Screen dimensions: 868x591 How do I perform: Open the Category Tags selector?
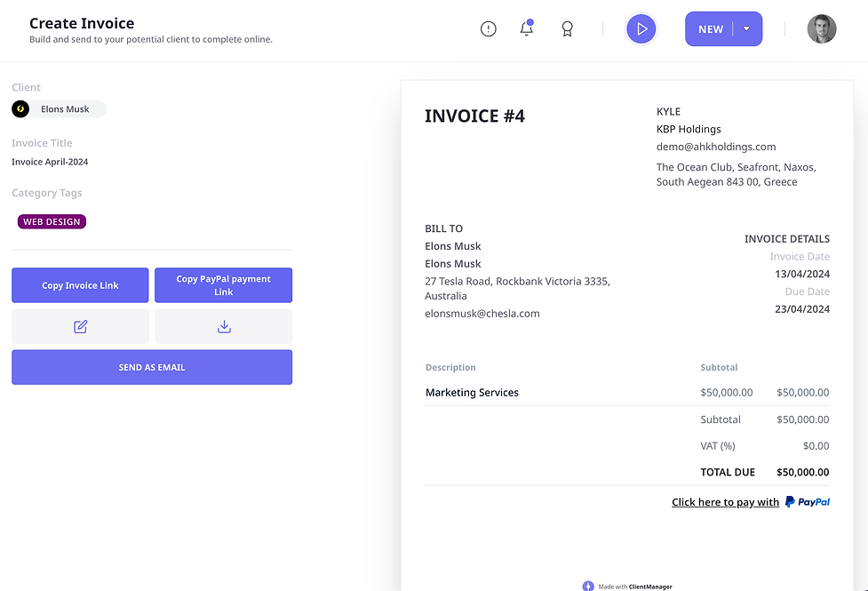coord(46,192)
